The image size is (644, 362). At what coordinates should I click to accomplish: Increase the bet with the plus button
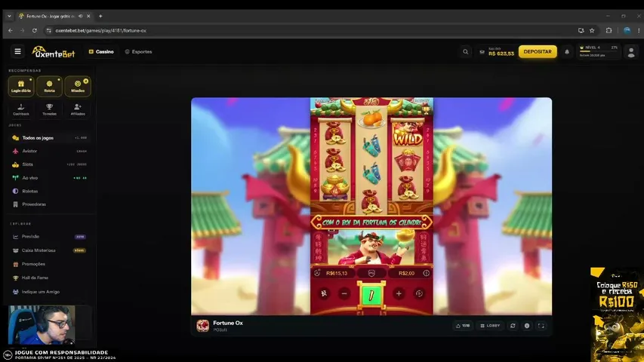pos(399,293)
